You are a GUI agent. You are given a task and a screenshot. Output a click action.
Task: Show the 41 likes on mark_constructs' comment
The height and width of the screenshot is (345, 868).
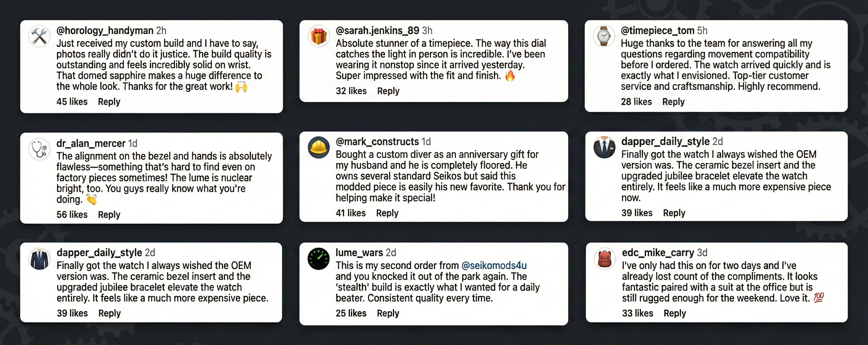click(350, 213)
